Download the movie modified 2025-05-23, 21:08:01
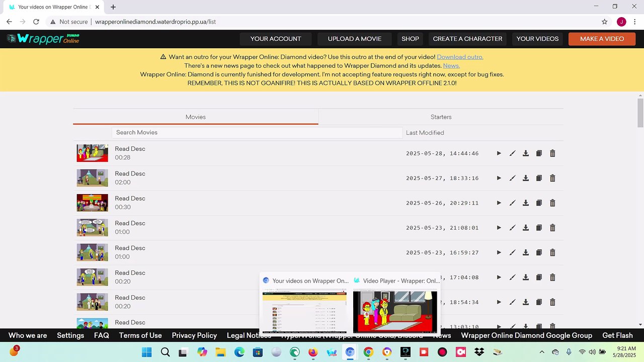 (526, 228)
